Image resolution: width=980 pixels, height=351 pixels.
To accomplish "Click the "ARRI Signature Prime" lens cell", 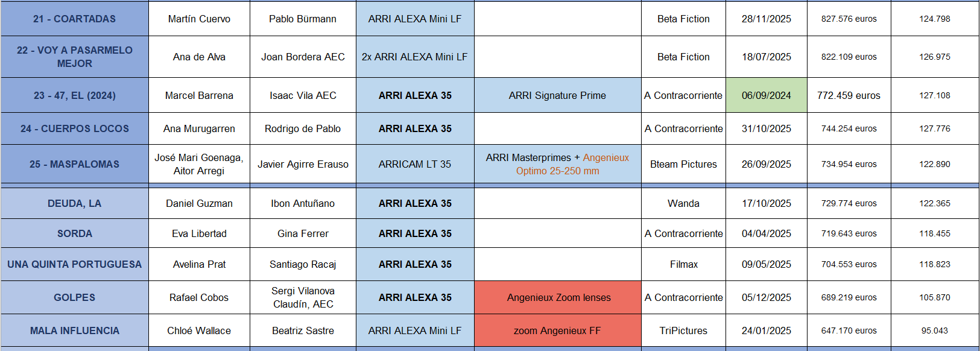I will click(x=557, y=95).
